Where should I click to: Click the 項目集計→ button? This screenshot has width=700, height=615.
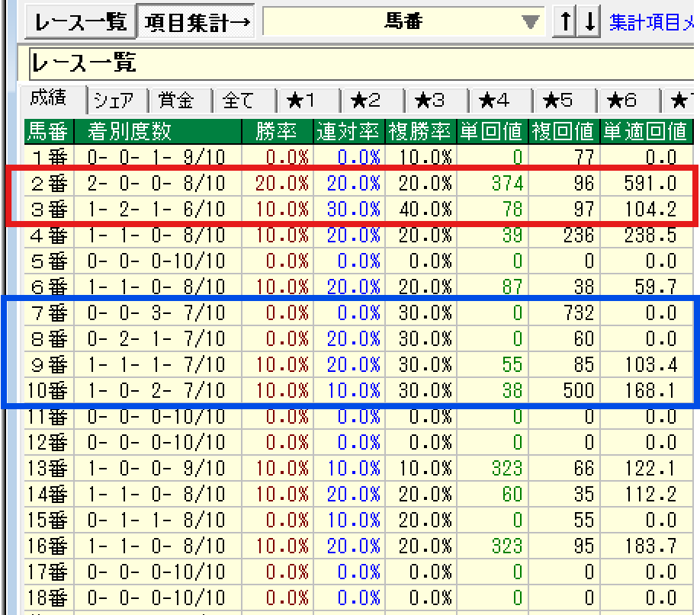[197, 22]
